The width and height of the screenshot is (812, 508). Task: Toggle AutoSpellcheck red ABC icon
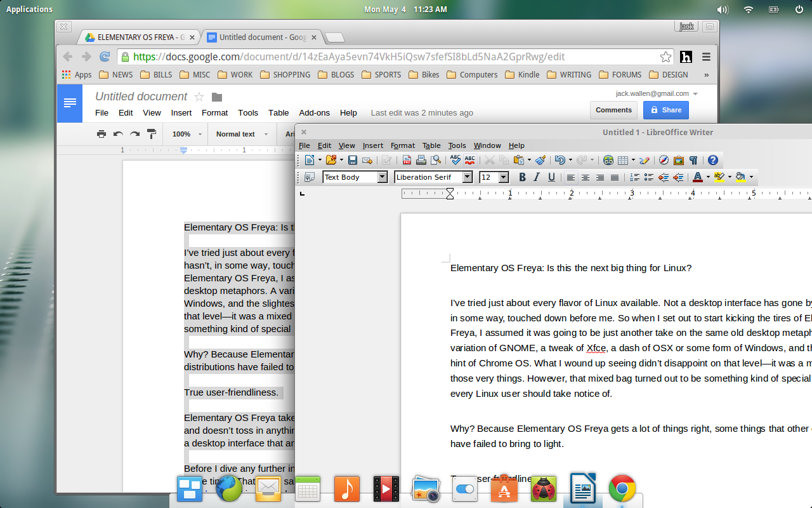coord(470,160)
